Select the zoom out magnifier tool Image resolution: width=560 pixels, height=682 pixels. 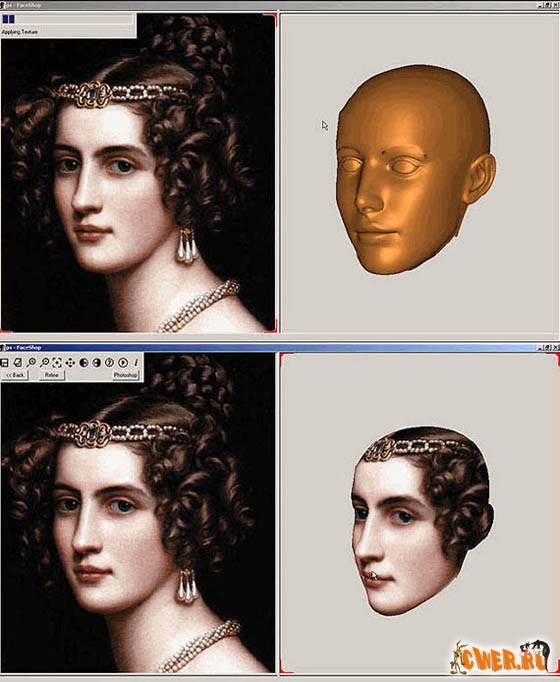click(44, 362)
